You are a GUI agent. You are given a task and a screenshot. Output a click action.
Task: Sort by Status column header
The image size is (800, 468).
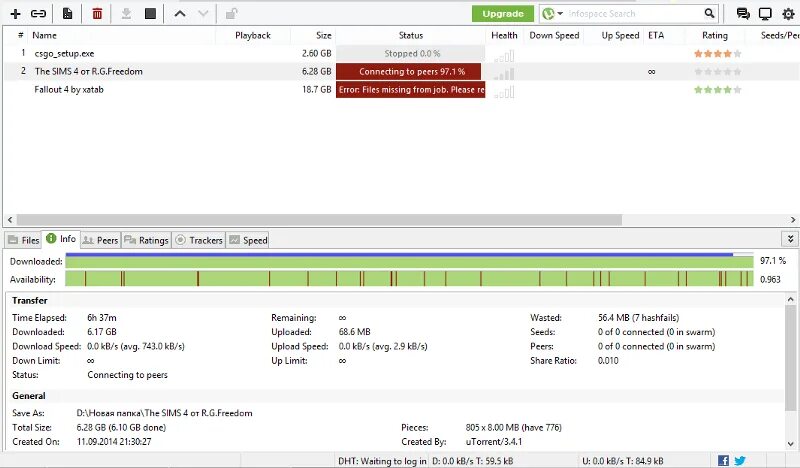coord(411,35)
